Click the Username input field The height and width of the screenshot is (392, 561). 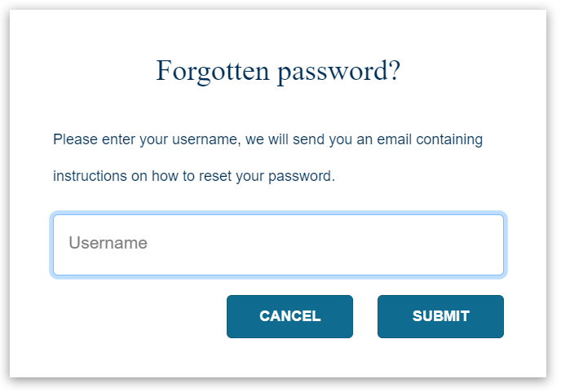point(278,244)
